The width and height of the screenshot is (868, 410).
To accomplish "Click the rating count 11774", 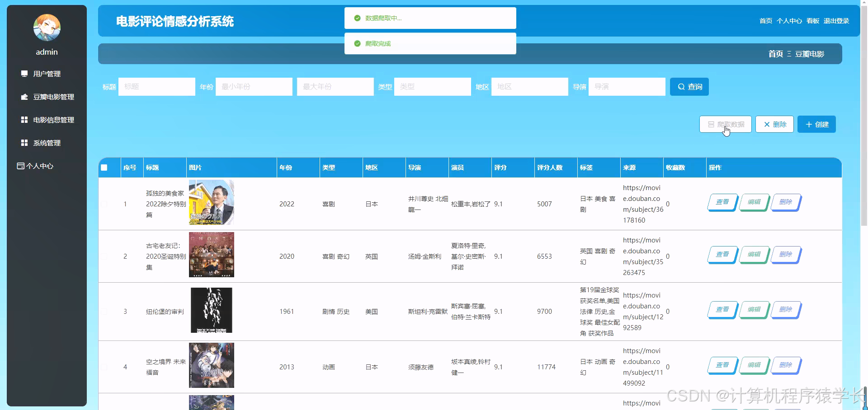I will click(546, 367).
